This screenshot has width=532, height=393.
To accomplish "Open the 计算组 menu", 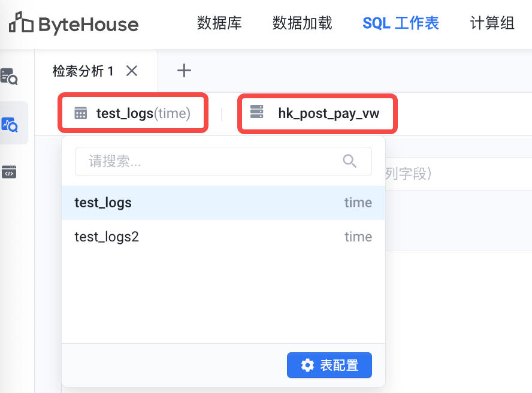I will tap(492, 23).
